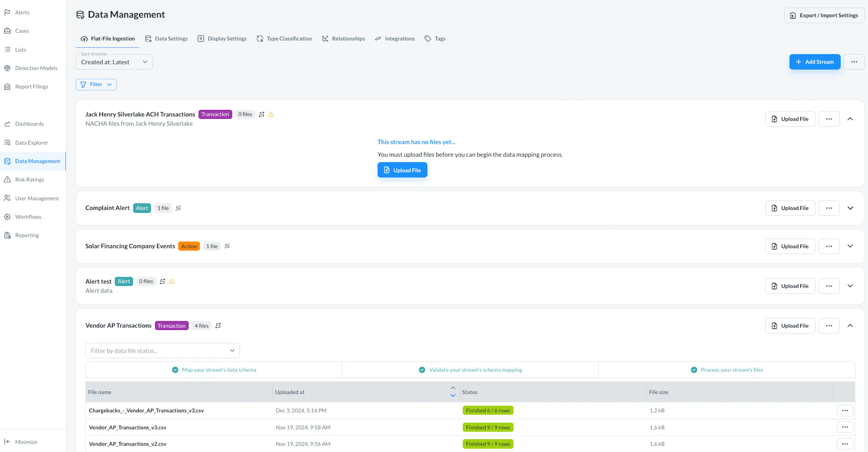Click the warning triangle on Jack Henry stream
The width and height of the screenshot is (868, 452).
click(x=271, y=114)
